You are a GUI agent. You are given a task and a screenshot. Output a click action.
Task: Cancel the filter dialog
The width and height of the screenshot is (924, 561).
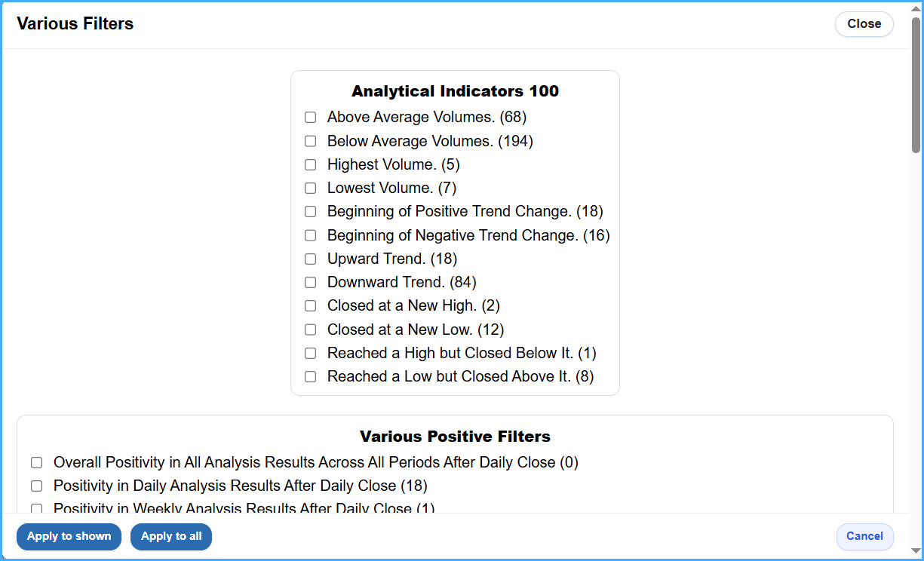[x=864, y=537]
